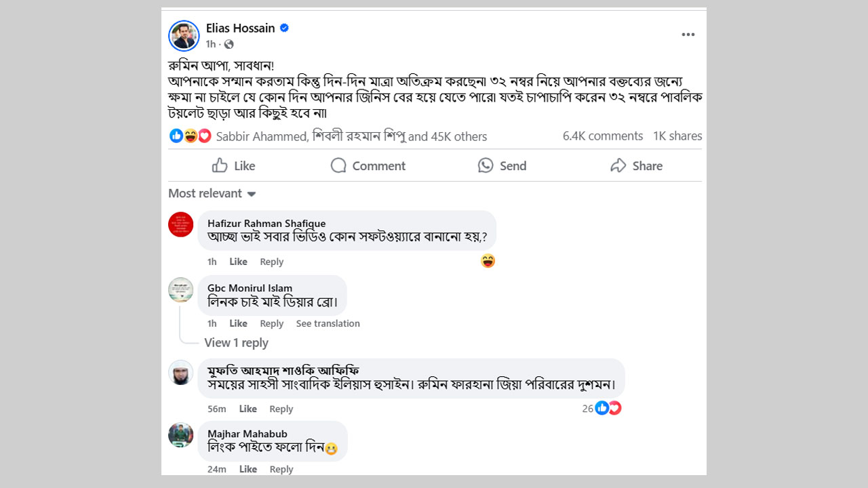This screenshot has height=488, width=868.
Task: Like Majhar Mahabub's comment
Action: coord(248,469)
